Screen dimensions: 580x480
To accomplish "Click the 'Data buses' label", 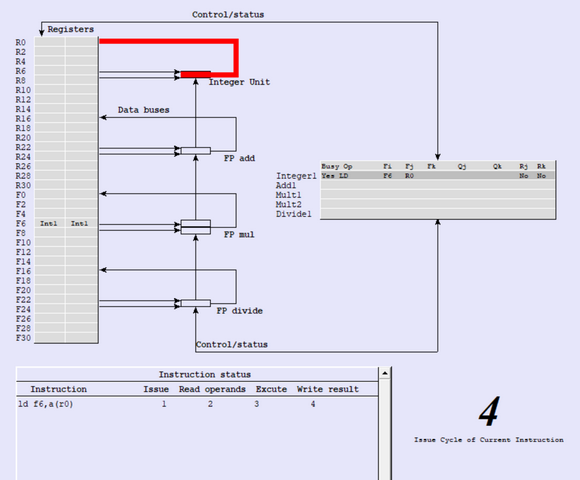I will 144,110.
